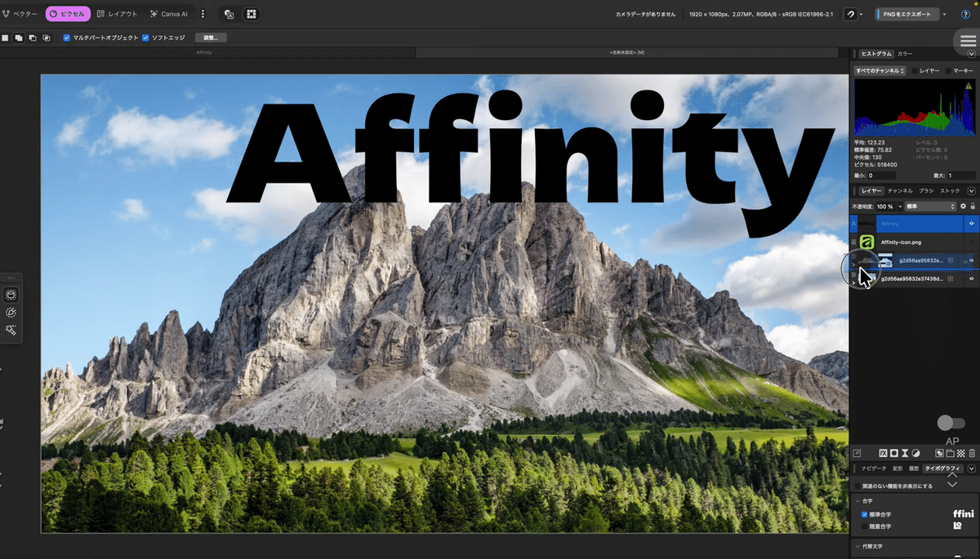Screen dimensions: 980x559
Task: Open the 不透明度 opacity dropdown
Action: (899, 206)
